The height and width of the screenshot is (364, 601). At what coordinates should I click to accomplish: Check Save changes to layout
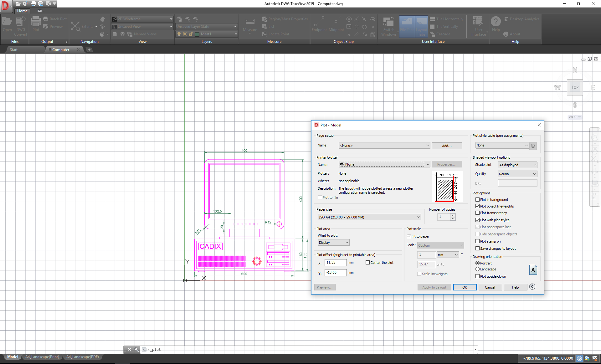tap(477, 249)
